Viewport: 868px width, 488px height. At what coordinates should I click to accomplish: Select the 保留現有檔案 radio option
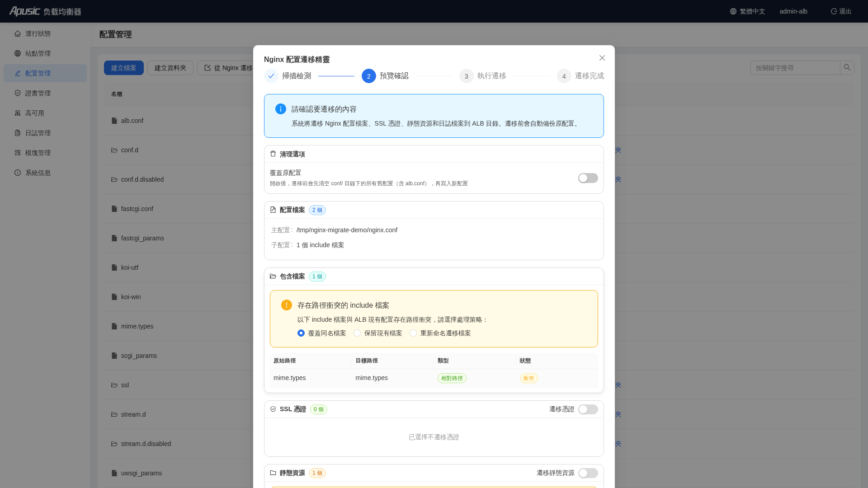coord(357,333)
